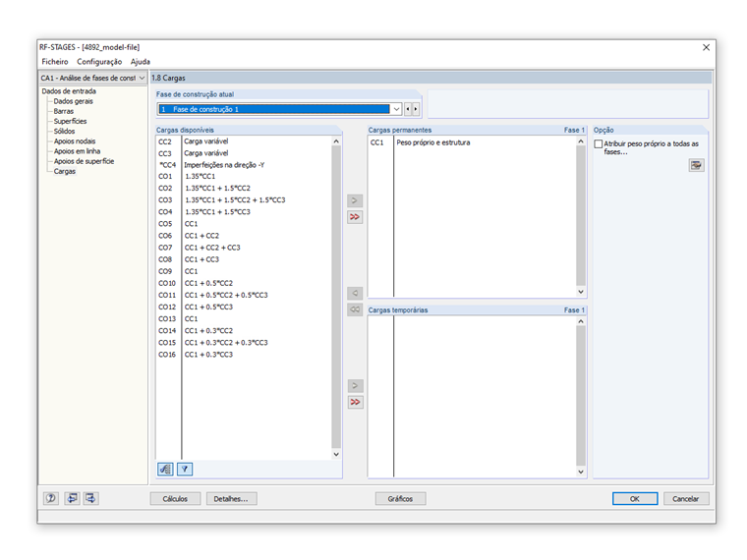Select Apoios em linha in navigation tree
This screenshot has height=560, width=747.
click(x=77, y=151)
